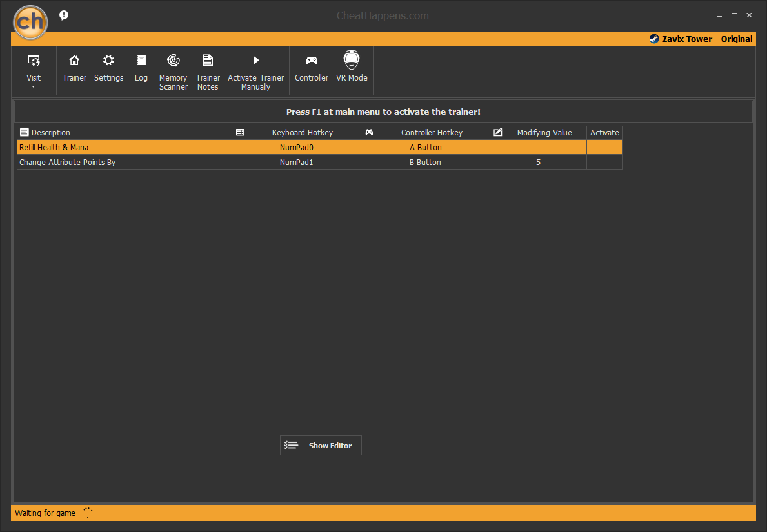Open the Controller gamepad icon
The image size is (767, 532).
coord(312,60)
